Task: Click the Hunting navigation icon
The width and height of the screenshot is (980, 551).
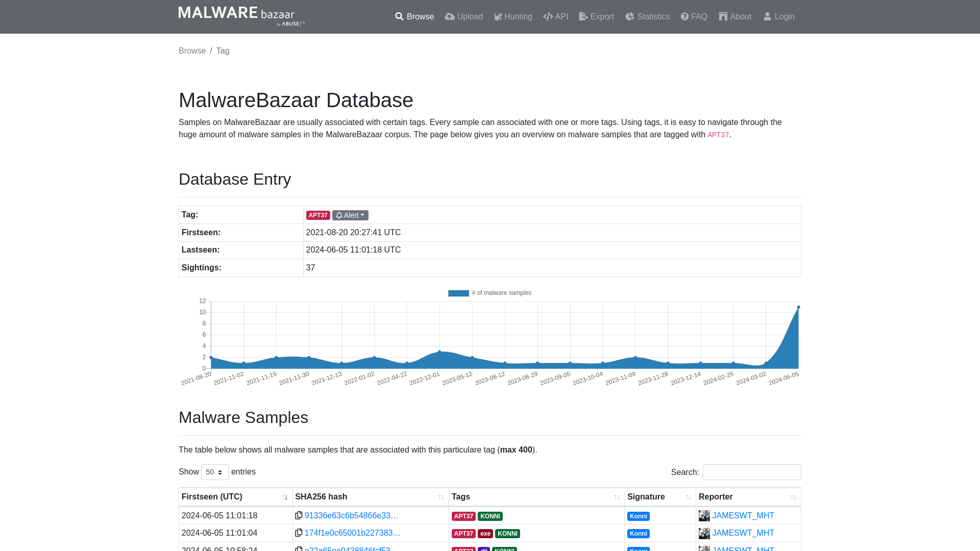Action: (x=498, y=16)
